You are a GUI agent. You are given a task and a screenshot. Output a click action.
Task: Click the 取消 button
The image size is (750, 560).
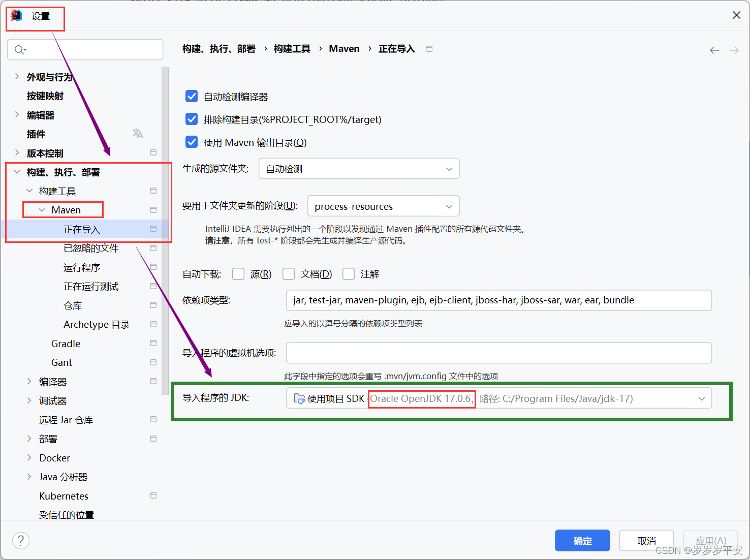pos(646,541)
